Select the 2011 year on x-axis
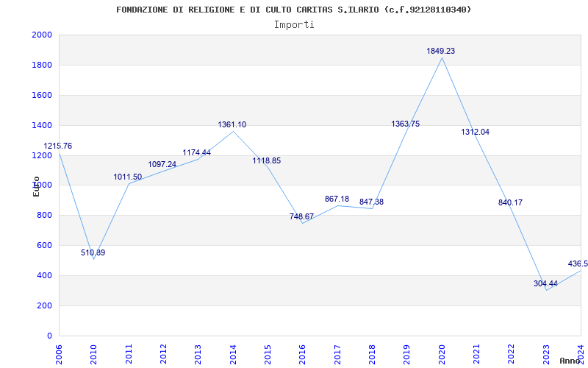 point(129,354)
